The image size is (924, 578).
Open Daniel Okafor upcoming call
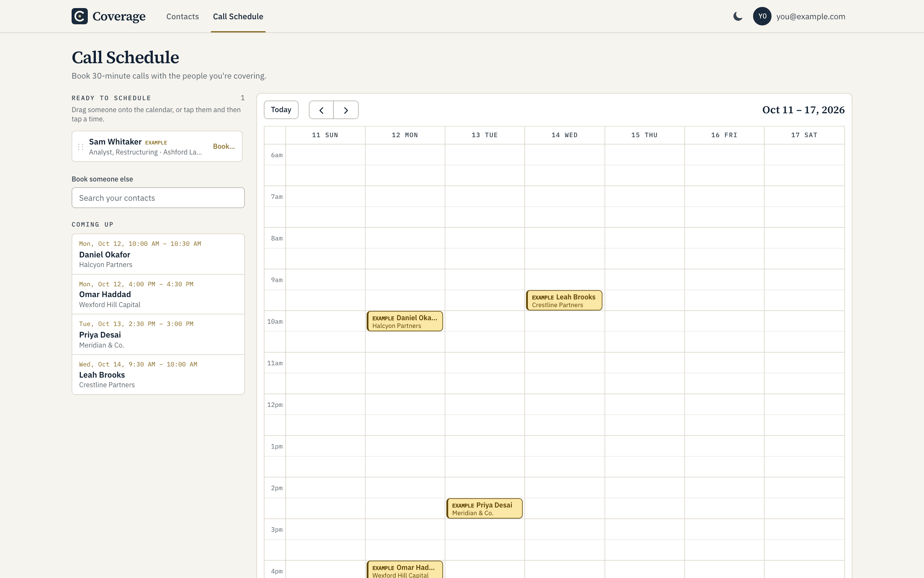(x=158, y=254)
